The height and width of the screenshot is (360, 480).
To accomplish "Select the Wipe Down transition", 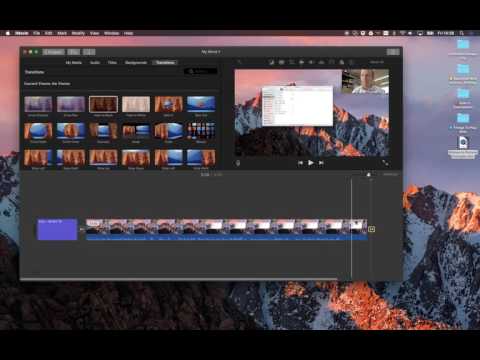I will coord(136,157).
